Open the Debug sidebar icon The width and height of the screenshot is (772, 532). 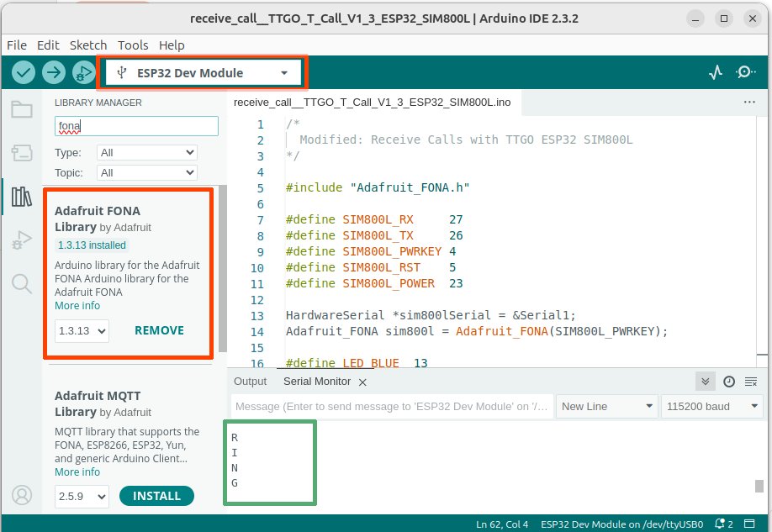pos(22,240)
